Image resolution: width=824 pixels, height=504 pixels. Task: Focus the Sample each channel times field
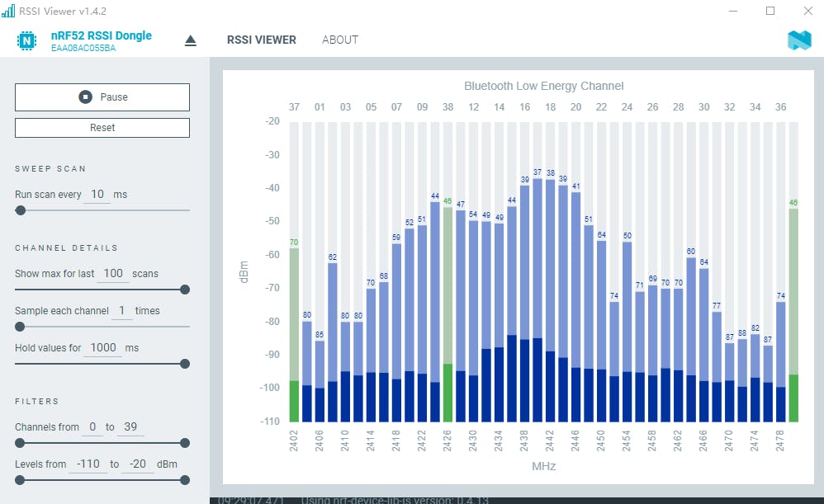pyautogui.click(x=122, y=311)
